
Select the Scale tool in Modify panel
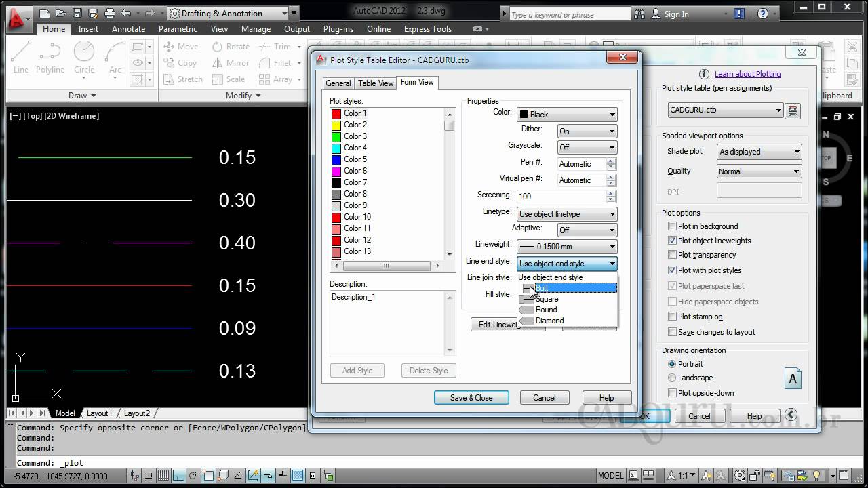(x=228, y=79)
